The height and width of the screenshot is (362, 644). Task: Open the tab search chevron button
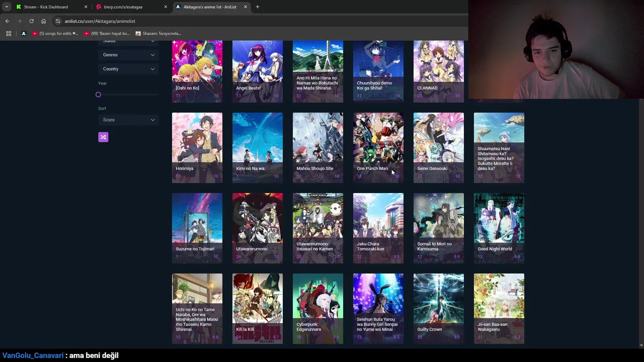6,7
